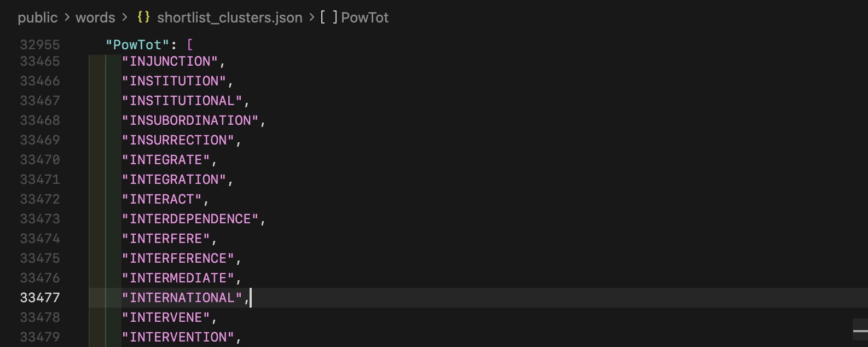
Task: Click the chevron between public and words
Action: [67, 18]
